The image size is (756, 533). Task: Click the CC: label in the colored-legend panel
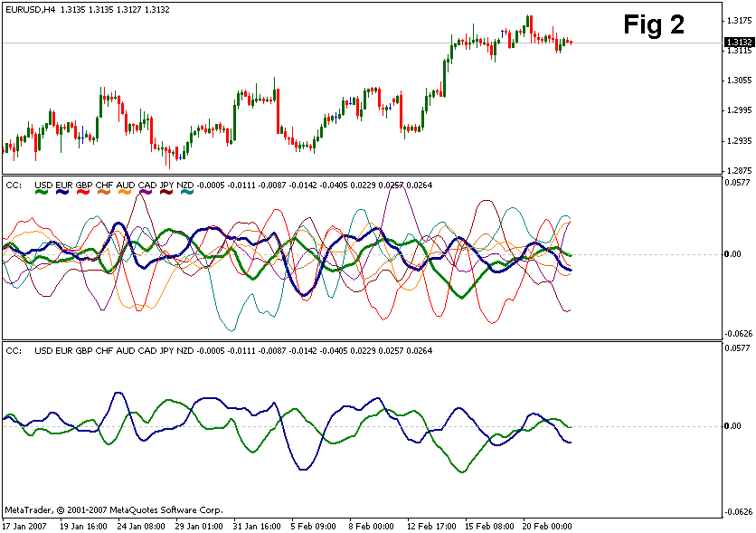[x=14, y=186]
